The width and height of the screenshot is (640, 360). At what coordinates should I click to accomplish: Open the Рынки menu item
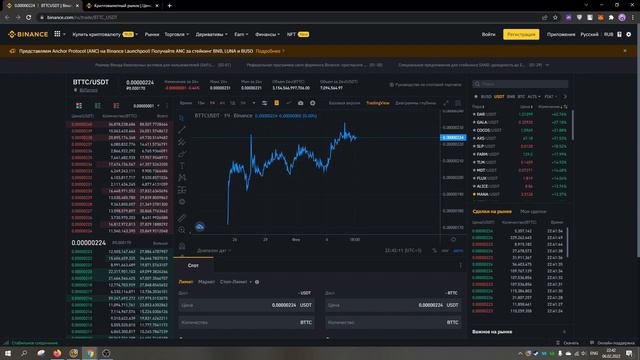(152, 34)
